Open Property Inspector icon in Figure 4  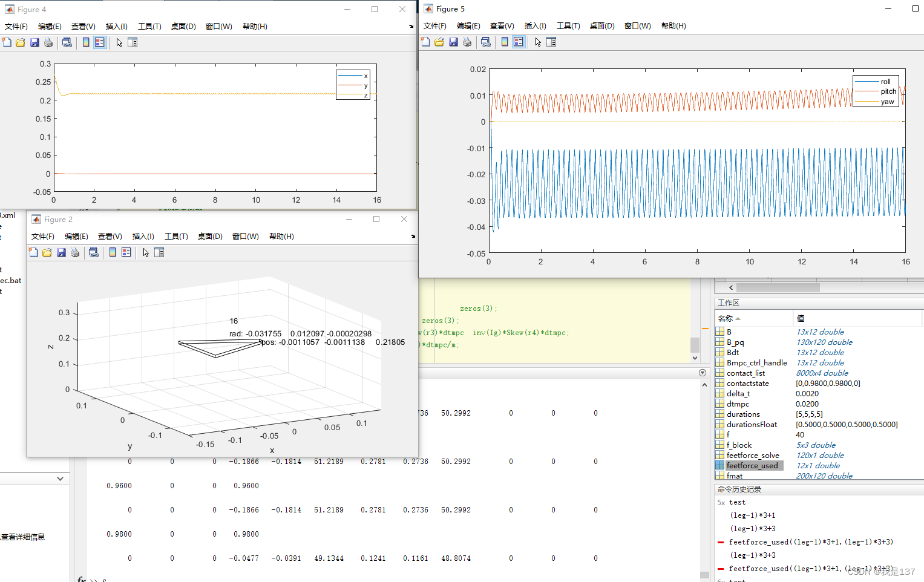pyautogui.click(x=133, y=42)
